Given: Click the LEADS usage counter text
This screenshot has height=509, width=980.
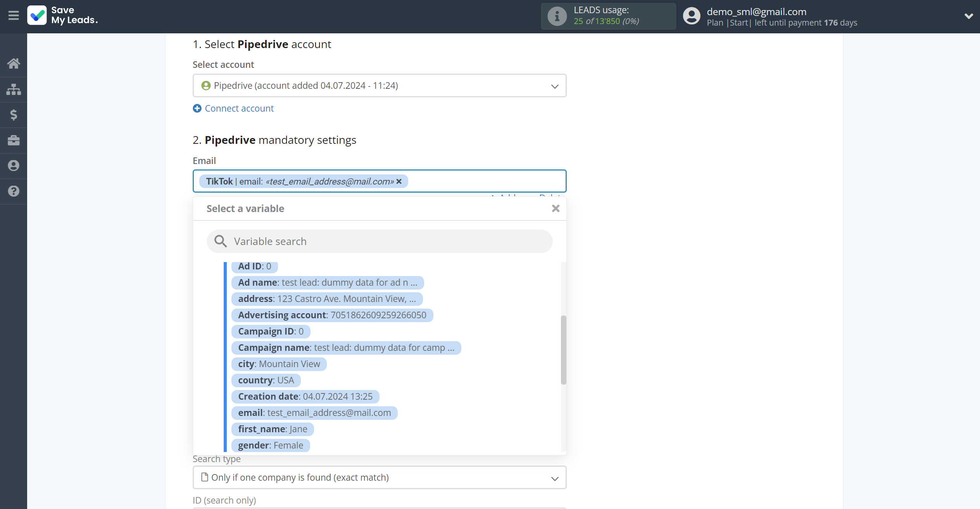Looking at the screenshot, I should coord(606,21).
